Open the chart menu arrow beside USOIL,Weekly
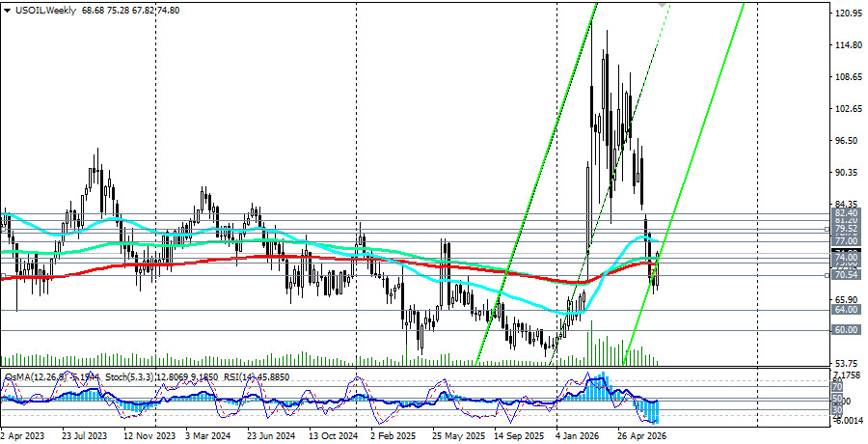The height and width of the screenshot is (444, 868). click(7, 10)
